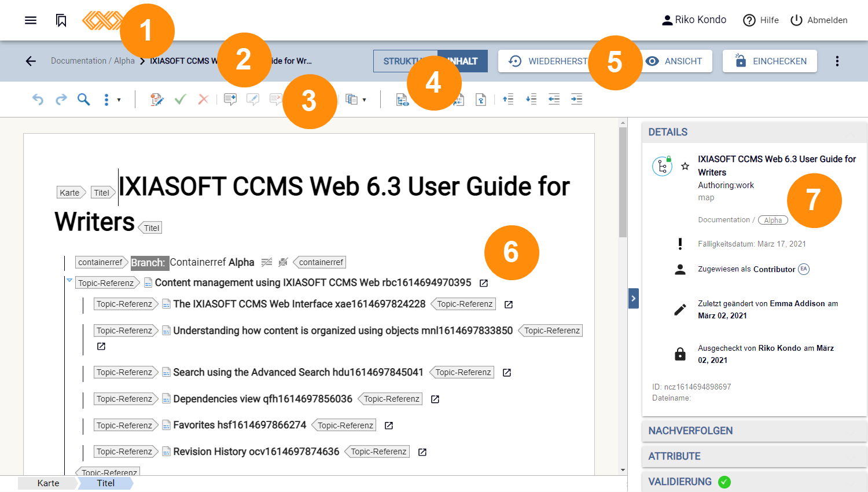The image size is (868, 492).
Task: Click the Favorites hsf1614697866274 text
Action: [240, 425]
